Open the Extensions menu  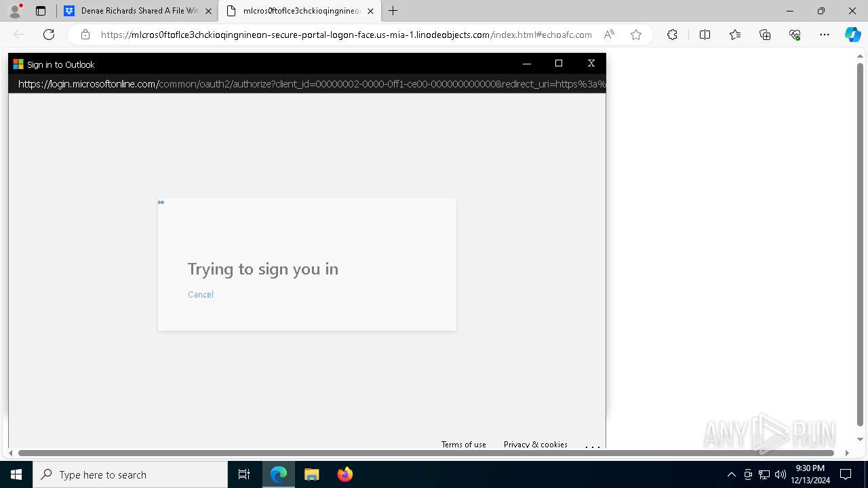(672, 35)
